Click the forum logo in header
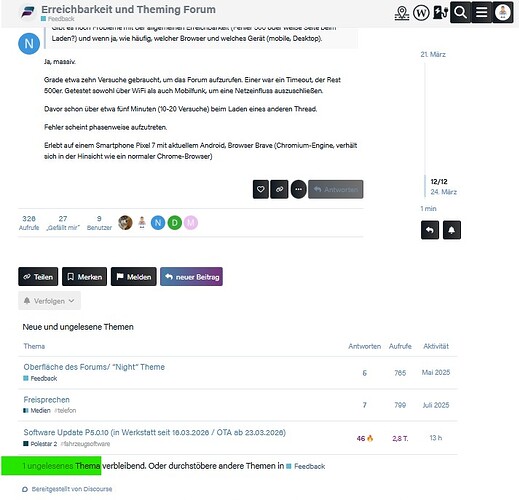Screen dimensions: 519x500 (x=28, y=12)
